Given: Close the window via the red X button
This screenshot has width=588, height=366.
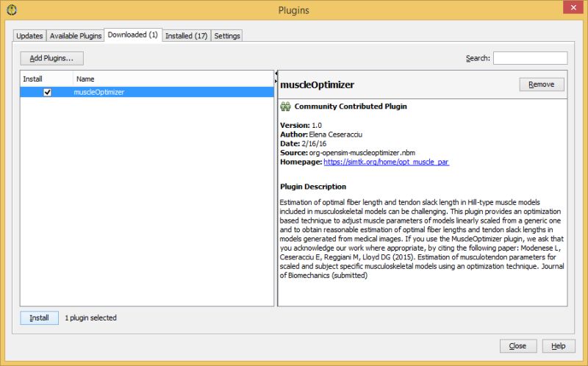Looking at the screenshot, I should [573, 7].
